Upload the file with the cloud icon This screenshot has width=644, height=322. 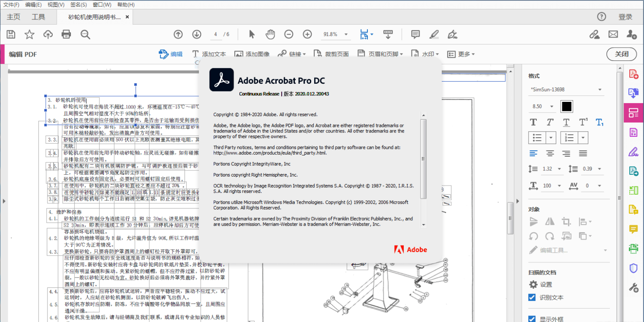[x=48, y=35]
